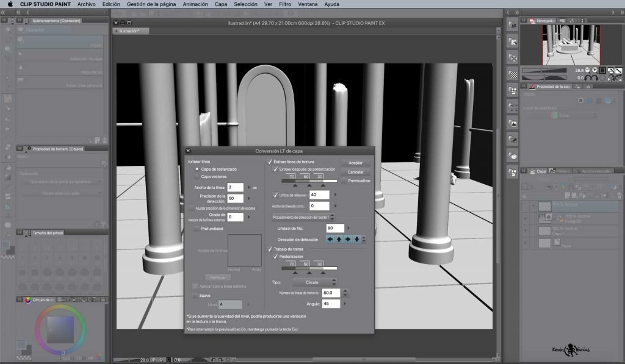This screenshot has height=364, width=625.
Task: Toggle the Posterización checkbox under Trabajo de trama
Action: [275, 257]
